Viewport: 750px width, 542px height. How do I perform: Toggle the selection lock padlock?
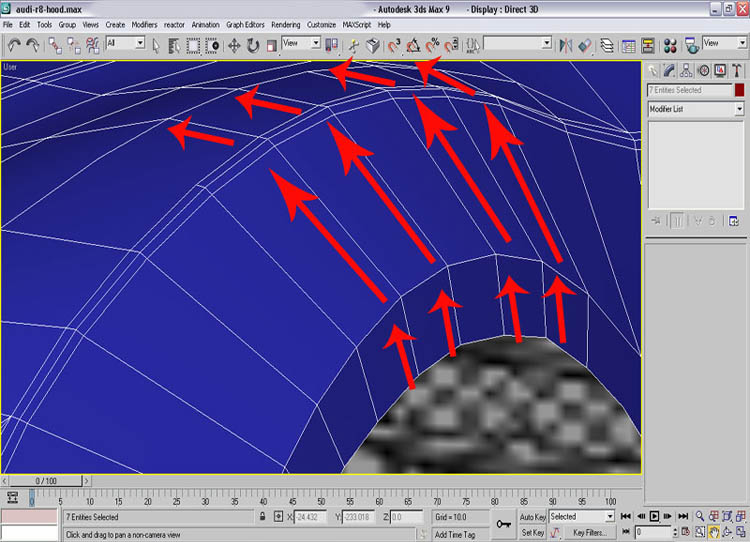tap(263, 517)
